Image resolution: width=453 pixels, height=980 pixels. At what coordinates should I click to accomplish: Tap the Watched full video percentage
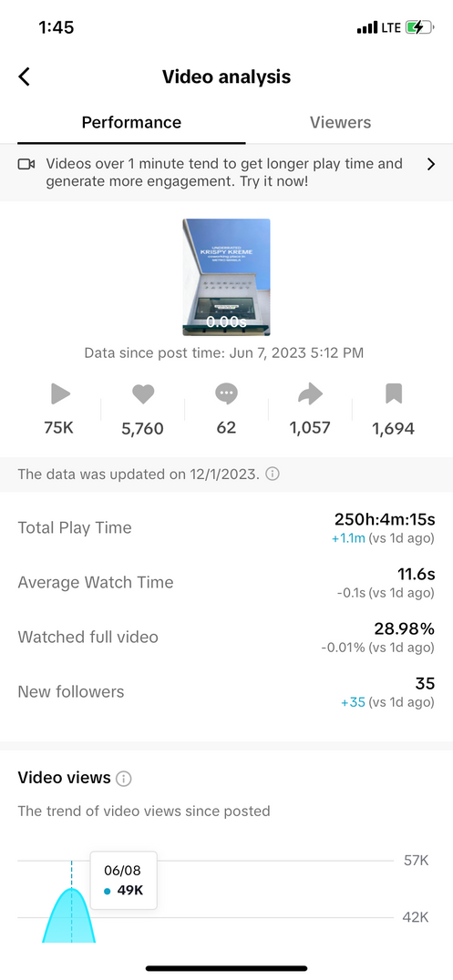(404, 628)
